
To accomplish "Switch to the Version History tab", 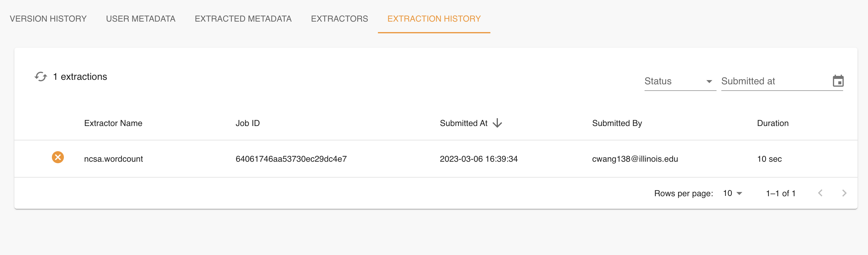I will coord(48,19).
